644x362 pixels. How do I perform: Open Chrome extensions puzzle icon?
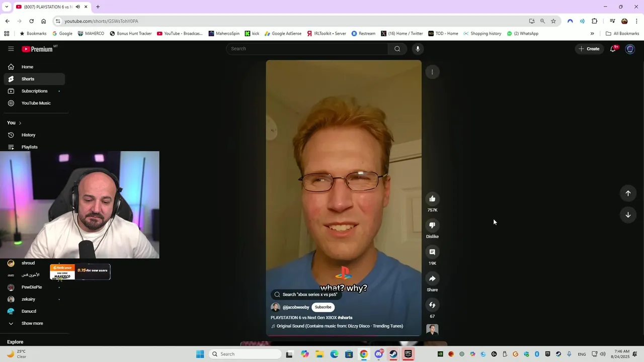[x=595, y=21]
